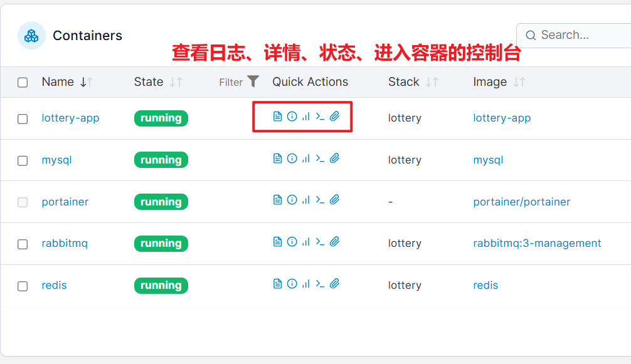Image resolution: width=631 pixels, height=364 pixels.
Task: Open logs icon for redis container
Action: [x=277, y=284]
